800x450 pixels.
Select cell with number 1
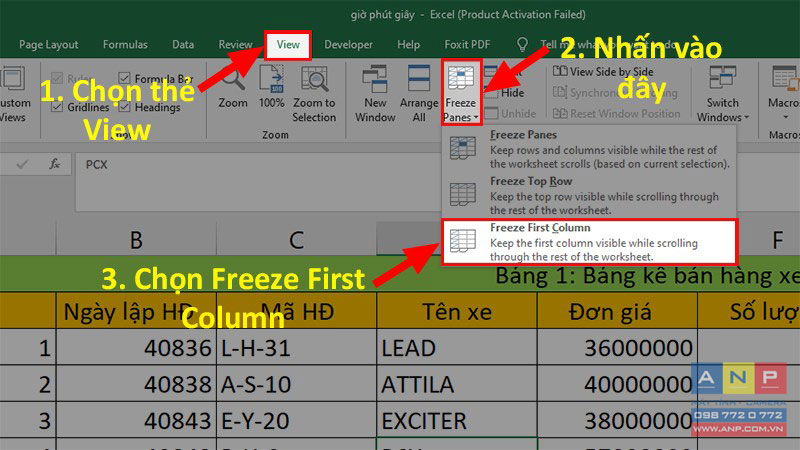tap(28, 347)
